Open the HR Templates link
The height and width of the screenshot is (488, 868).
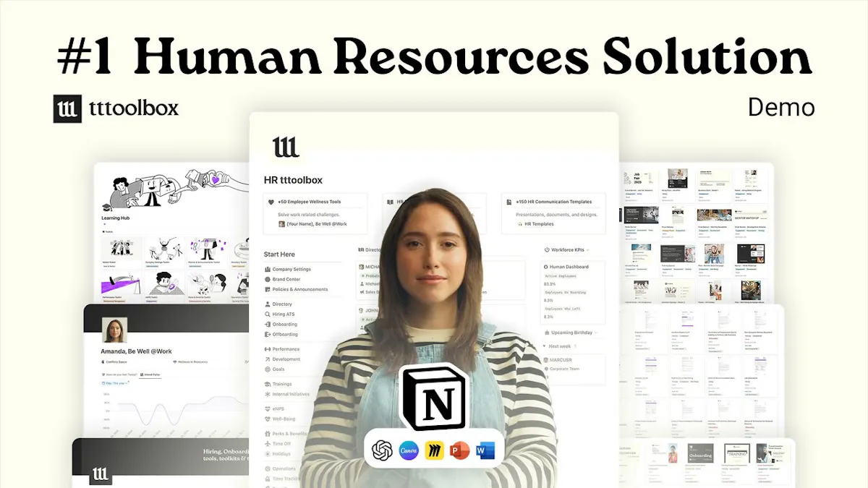pyautogui.click(x=539, y=224)
